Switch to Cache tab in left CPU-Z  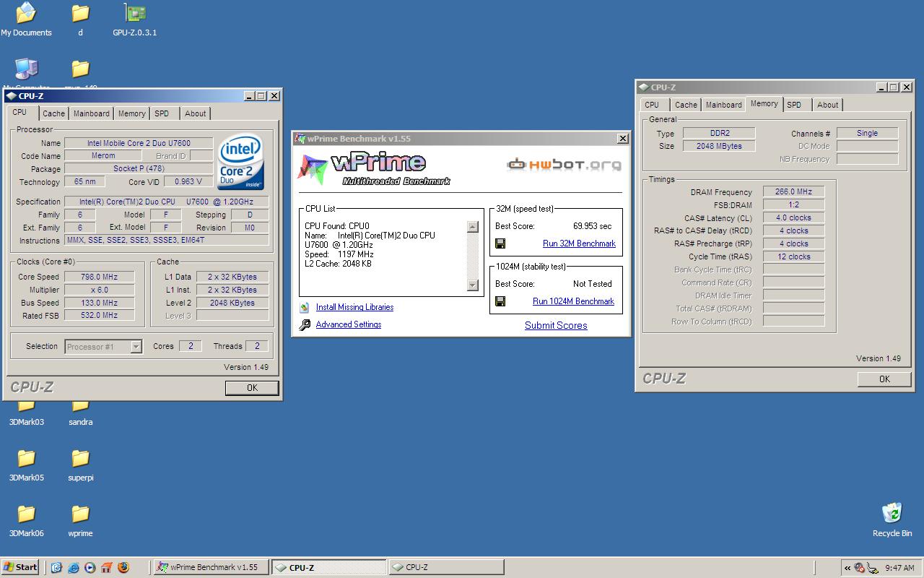(53, 113)
